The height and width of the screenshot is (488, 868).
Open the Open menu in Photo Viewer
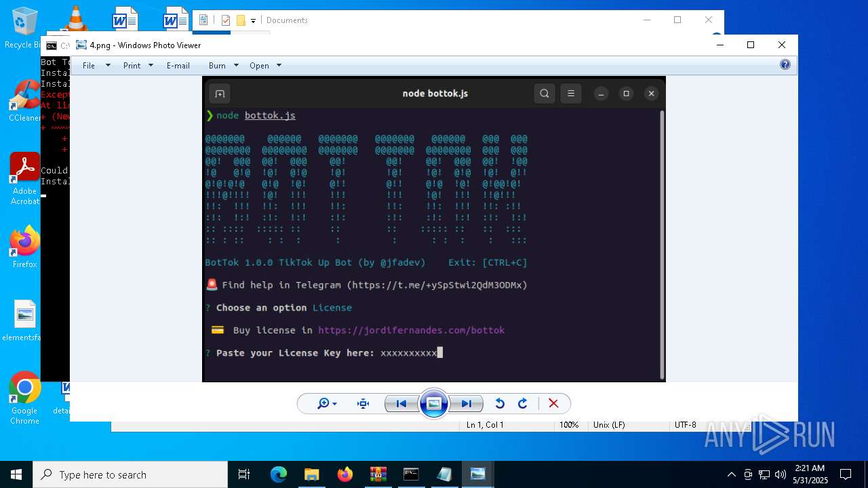pyautogui.click(x=259, y=66)
